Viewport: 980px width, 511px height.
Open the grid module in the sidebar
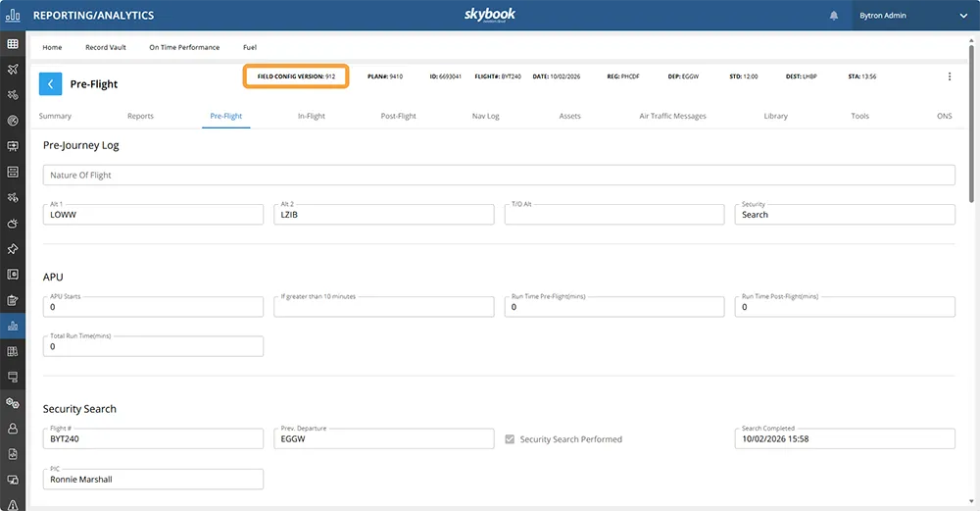(13, 44)
